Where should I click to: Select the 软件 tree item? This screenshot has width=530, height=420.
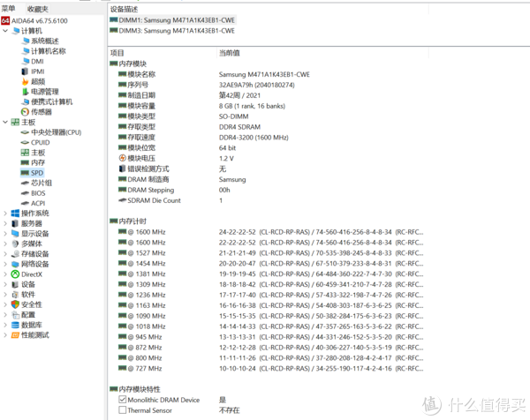[x=28, y=295]
